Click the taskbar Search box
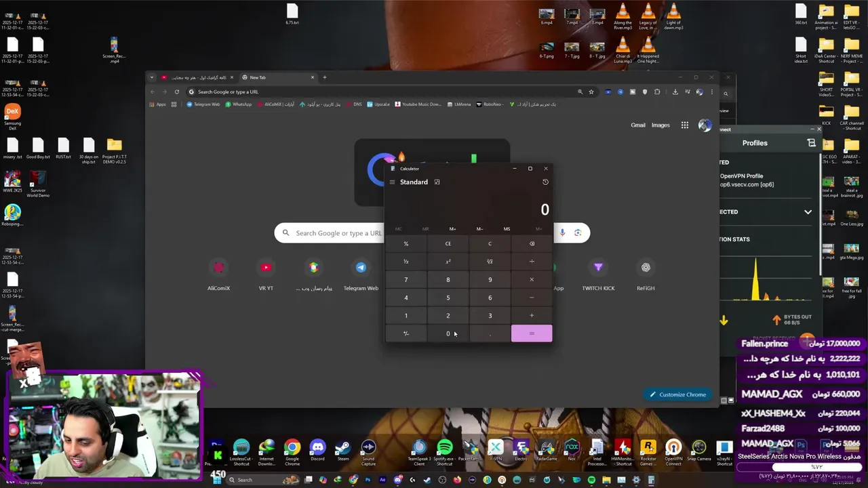The width and height of the screenshot is (868, 488). [262, 480]
